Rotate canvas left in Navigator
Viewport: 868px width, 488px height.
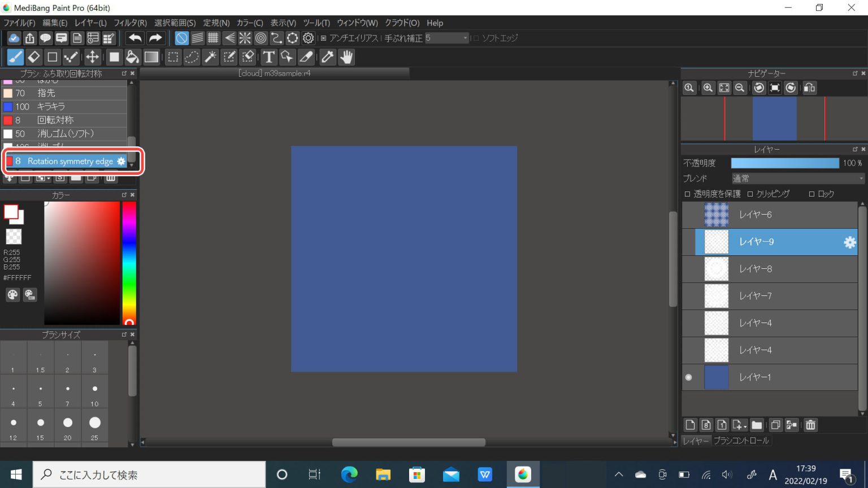pos(759,88)
